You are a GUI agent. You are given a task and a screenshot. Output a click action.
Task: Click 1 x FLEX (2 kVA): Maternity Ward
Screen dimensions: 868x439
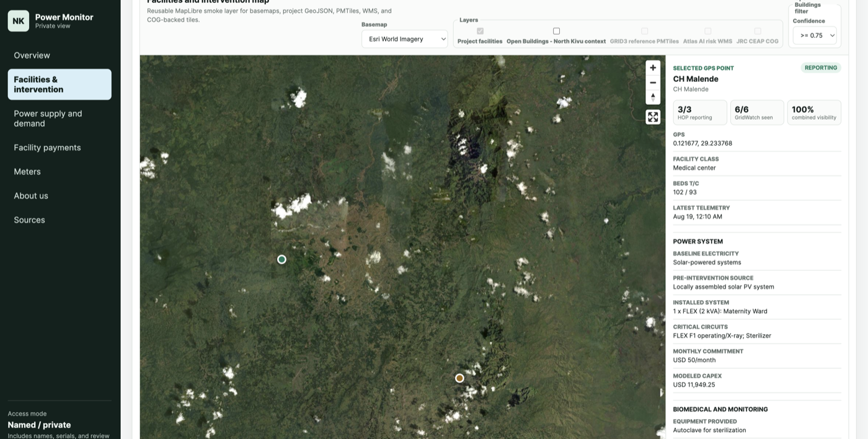[x=720, y=311]
